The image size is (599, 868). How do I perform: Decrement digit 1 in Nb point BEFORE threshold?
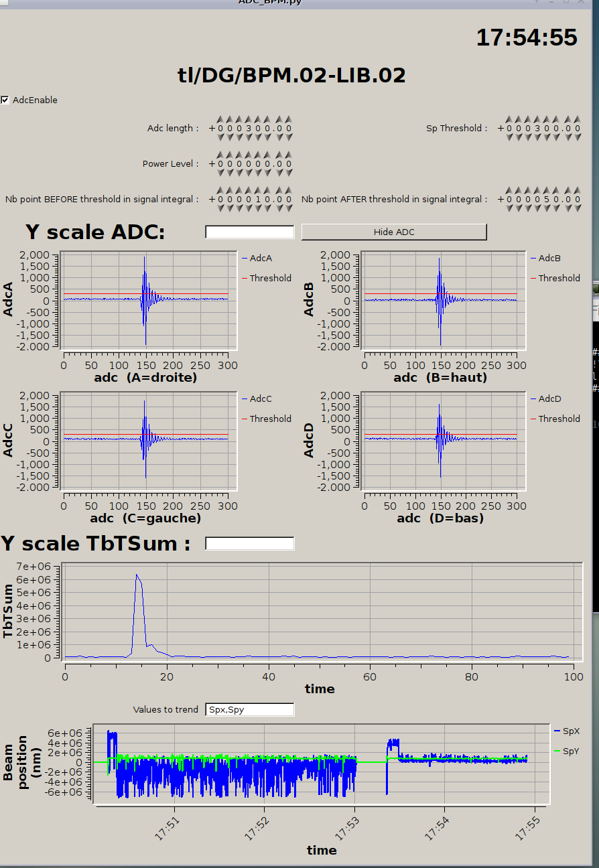258,208
